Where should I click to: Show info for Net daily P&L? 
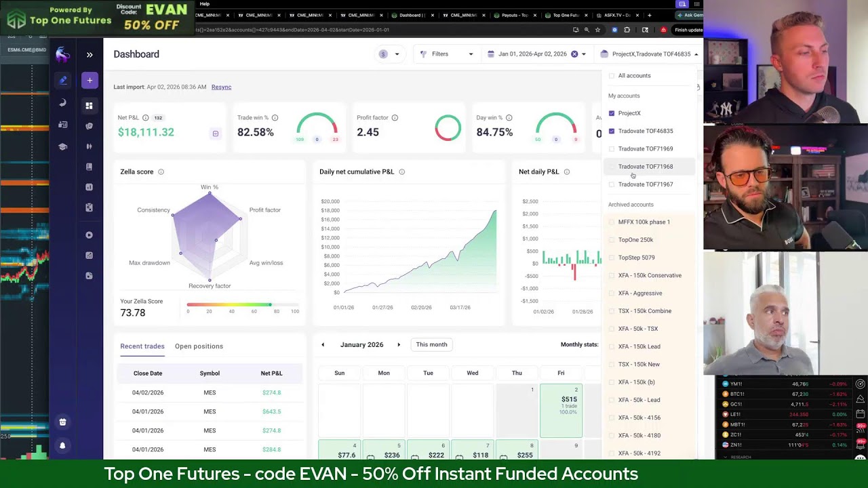pos(567,172)
